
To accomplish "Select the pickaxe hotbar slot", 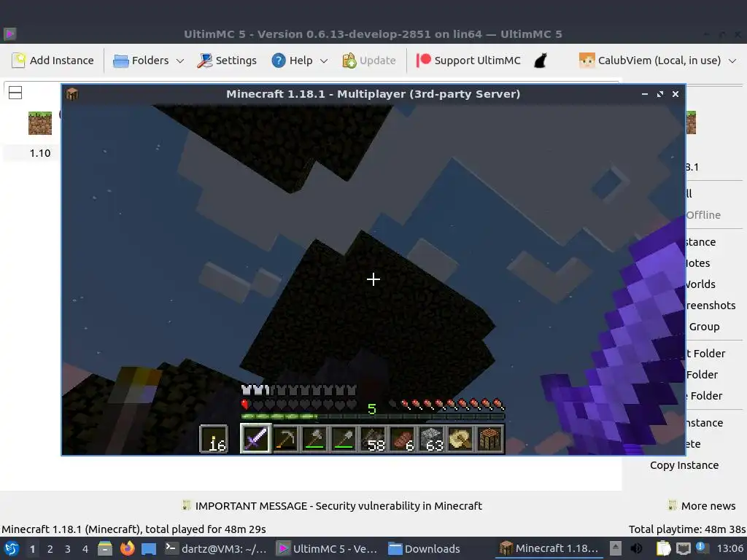I will (285, 438).
